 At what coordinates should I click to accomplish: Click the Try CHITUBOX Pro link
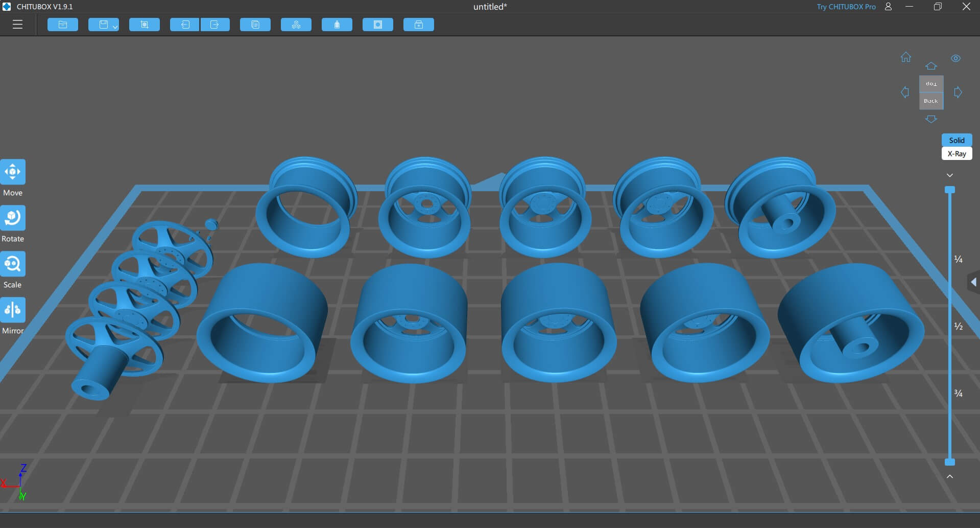point(846,7)
